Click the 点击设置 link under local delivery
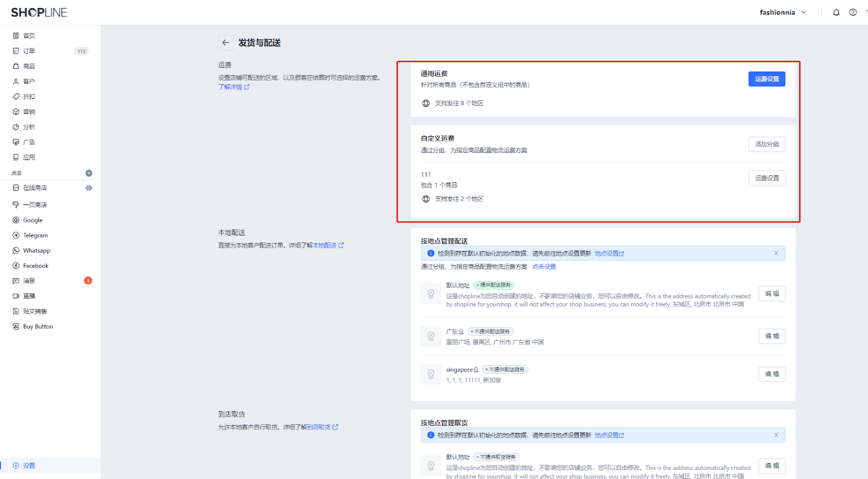 (x=544, y=267)
